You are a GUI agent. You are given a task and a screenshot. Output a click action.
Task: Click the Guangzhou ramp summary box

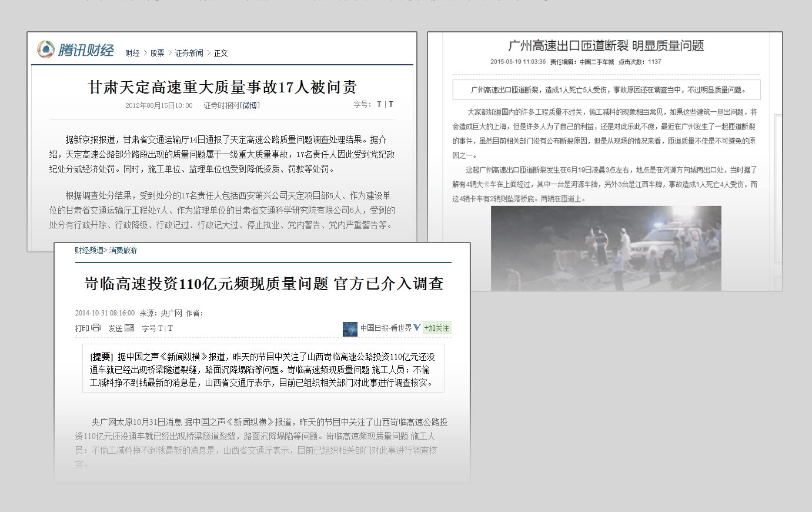click(x=606, y=89)
